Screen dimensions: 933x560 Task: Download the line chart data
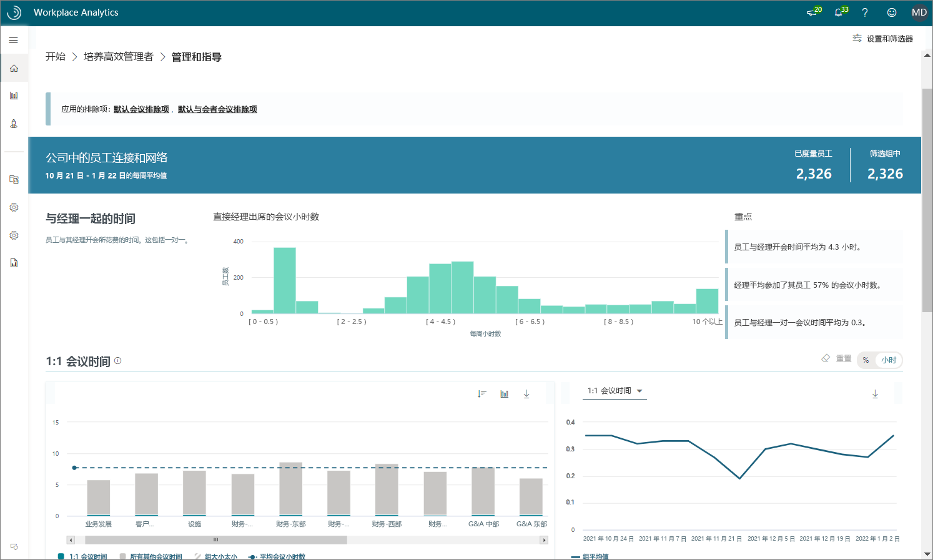coord(875,394)
